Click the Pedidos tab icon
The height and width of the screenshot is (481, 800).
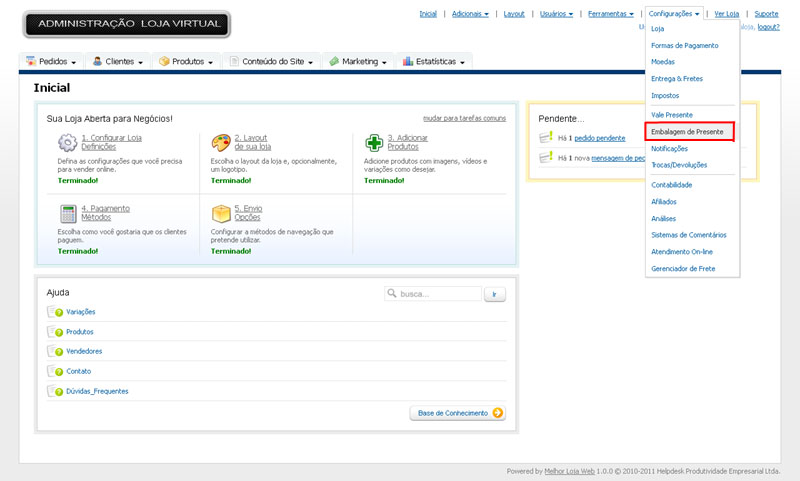point(31,61)
